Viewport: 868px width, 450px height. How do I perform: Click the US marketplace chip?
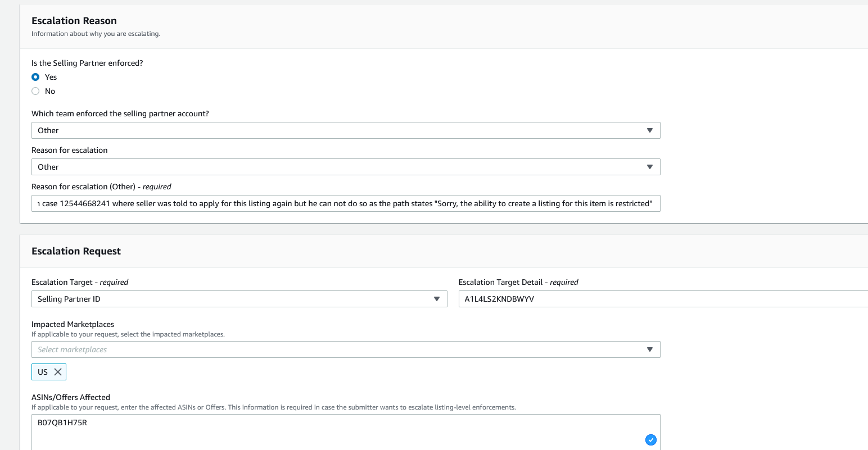point(49,372)
